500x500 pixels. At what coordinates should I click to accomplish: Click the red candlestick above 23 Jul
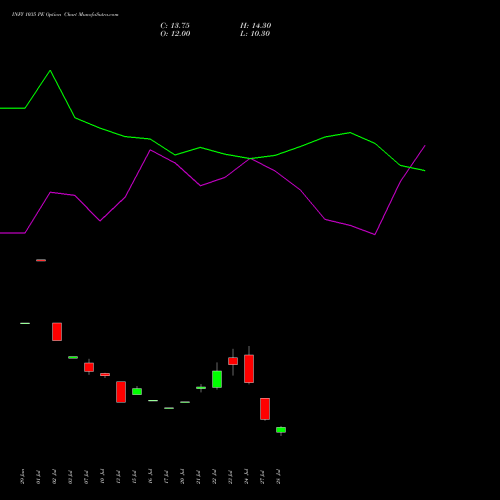coord(233,361)
